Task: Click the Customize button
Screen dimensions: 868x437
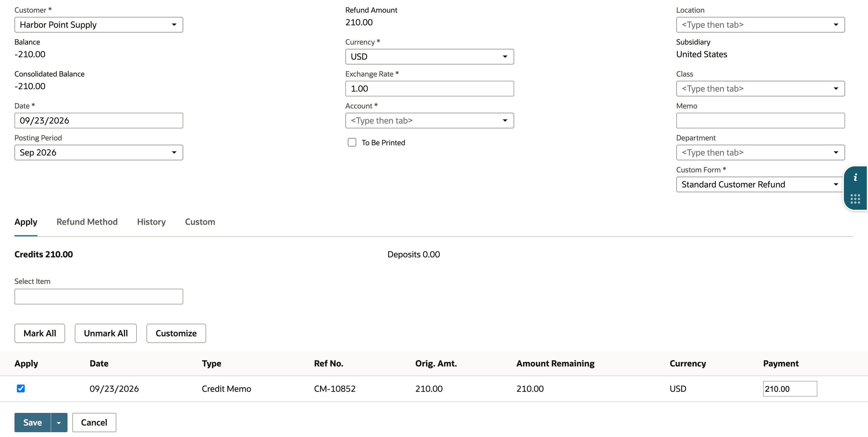Action: tap(176, 333)
